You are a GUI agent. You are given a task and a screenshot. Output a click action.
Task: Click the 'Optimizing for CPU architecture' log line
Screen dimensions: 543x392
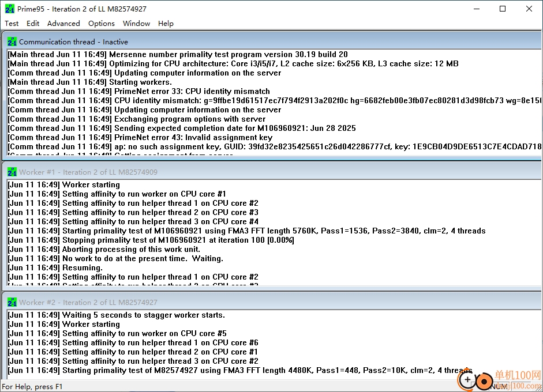(233, 64)
